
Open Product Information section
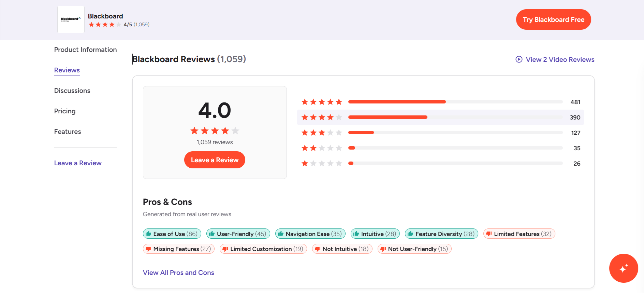pyautogui.click(x=85, y=50)
